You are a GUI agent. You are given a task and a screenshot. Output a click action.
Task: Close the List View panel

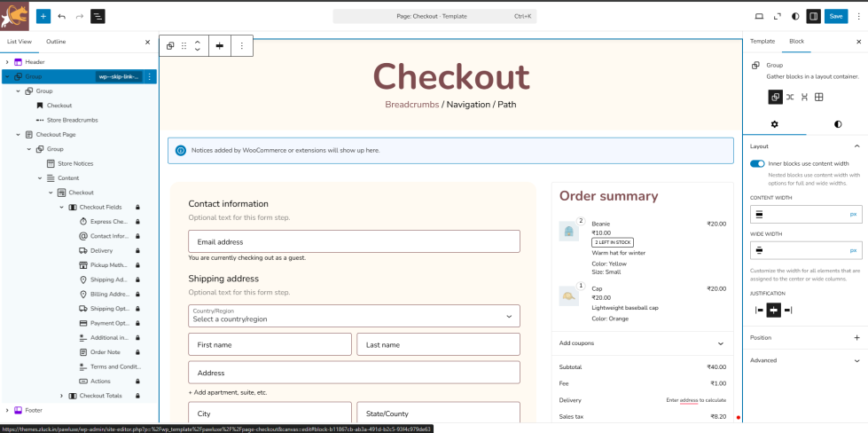pos(147,42)
